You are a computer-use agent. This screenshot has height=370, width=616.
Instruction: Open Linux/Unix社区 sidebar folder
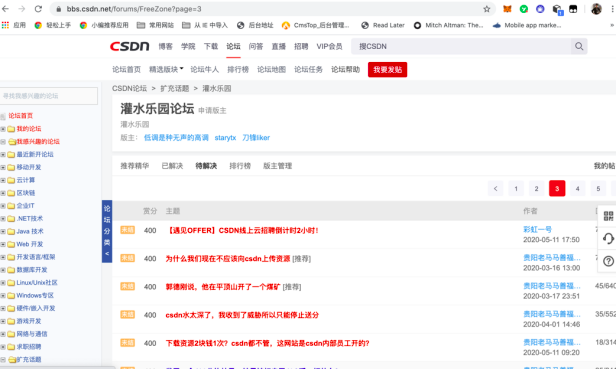click(37, 283)
